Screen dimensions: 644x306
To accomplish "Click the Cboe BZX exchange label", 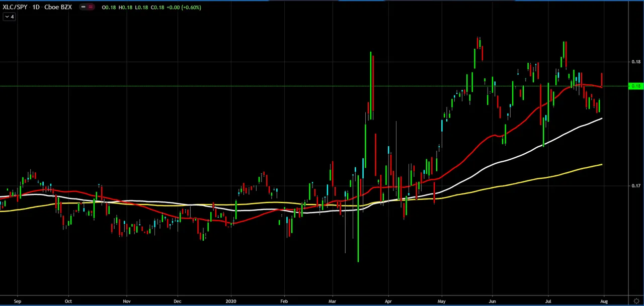I will click(58, 7).
